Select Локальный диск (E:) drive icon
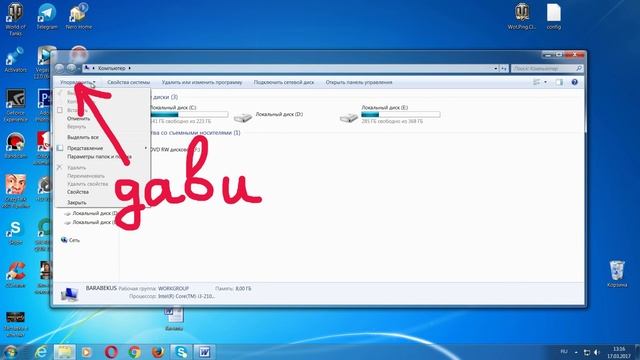Screen dimensions: 640x360 point(349,118)
